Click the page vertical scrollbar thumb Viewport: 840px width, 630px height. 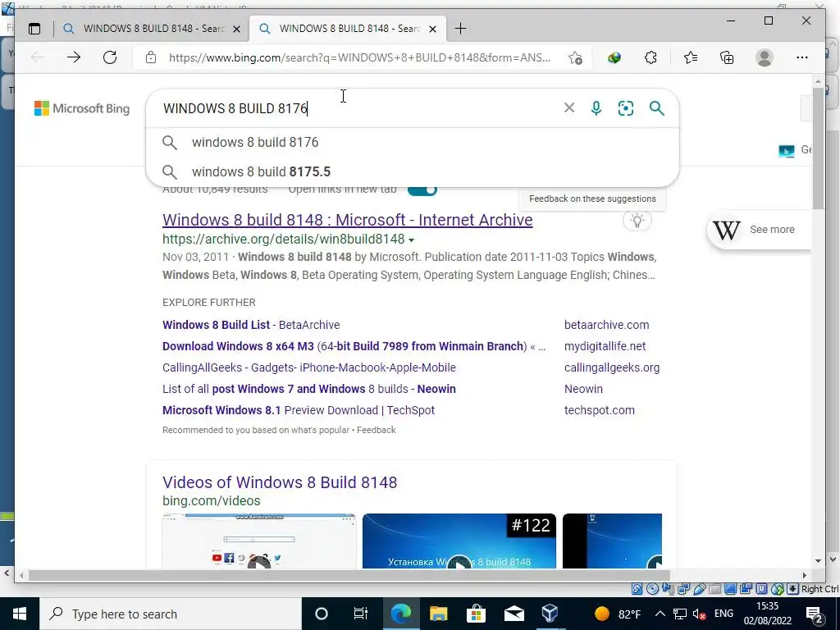(818, 148)
